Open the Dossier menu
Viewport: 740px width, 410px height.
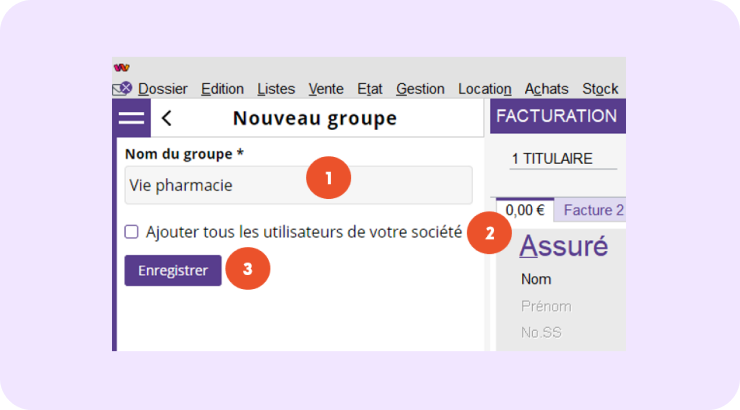[162, 89]
